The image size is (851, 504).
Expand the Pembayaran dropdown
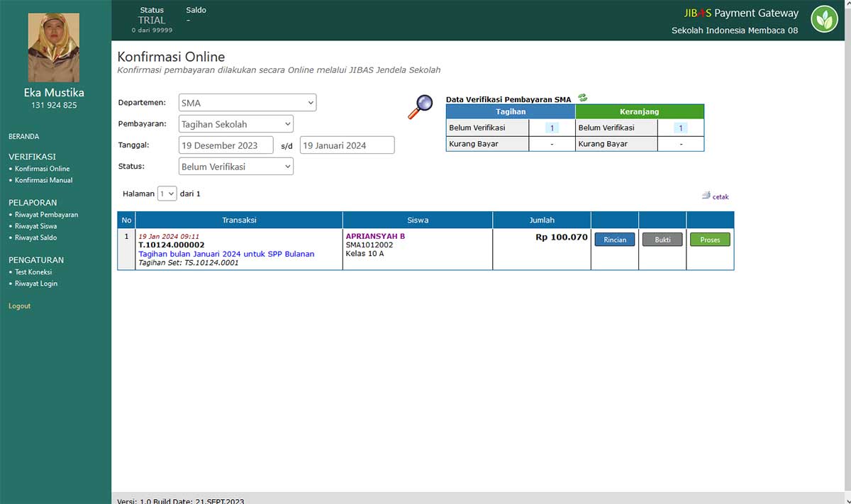(236, 124)
